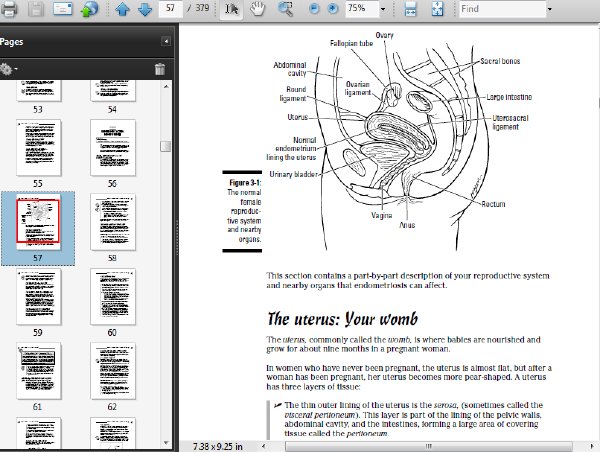This screenshot has height=452, width=600.
Task: Open the Find options dropdown arrow
Action: tap(550, 9)
